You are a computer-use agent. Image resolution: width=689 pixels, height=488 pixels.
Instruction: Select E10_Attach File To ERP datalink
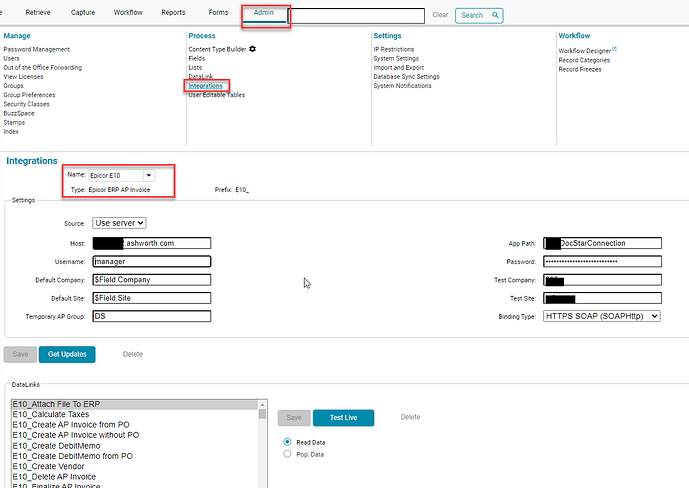(x=135, y=404)
